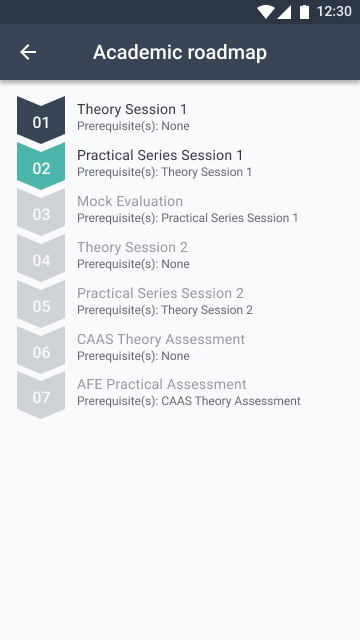Screen dimensions: 360x640
Task: Tap the grey 05 step badge
Action: pyautogui.click(x=41, y=304)
